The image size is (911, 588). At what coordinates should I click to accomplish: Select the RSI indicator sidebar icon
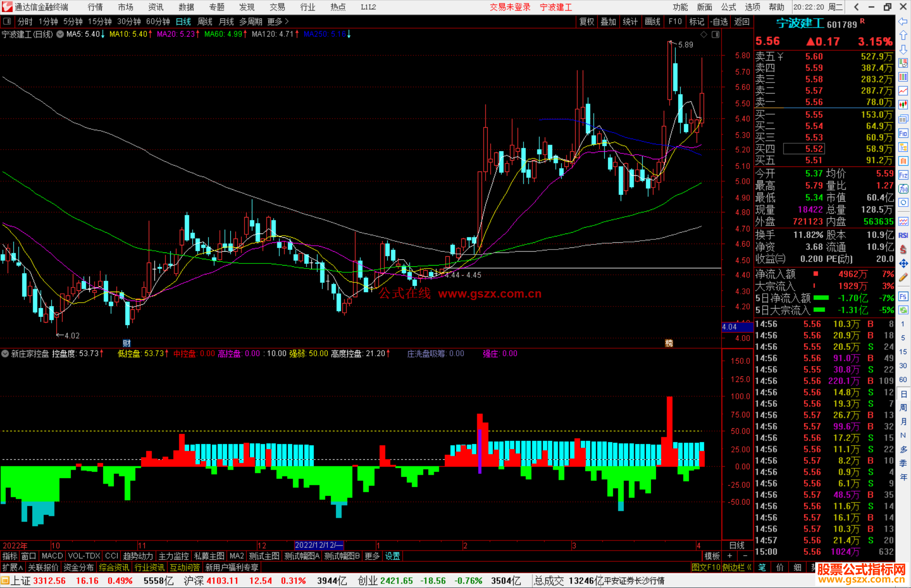[903, 235]
